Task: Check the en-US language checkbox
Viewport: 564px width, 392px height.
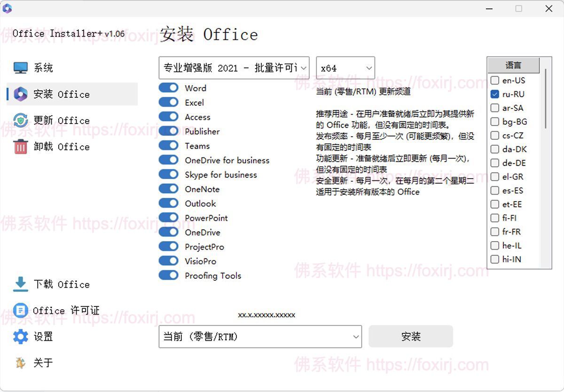Action: tap(494, 80)
